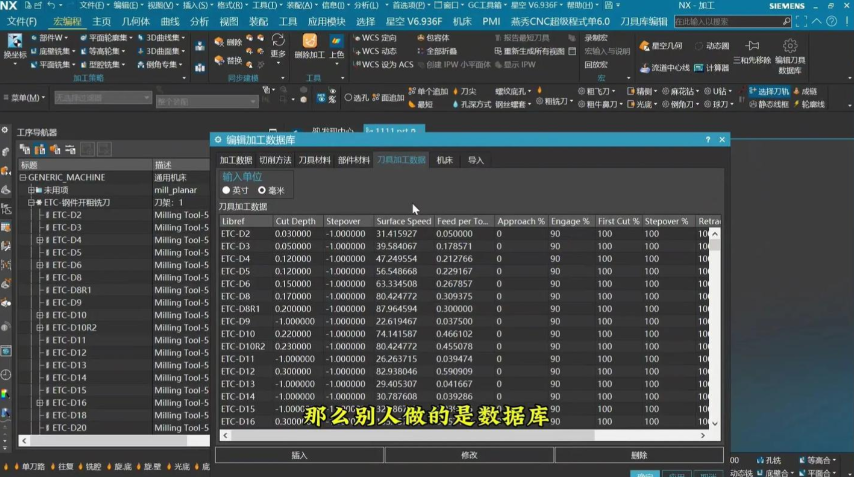Screen dimensions: 854x477
Task: Collapse the GENERIC_MACHINE tree node
Action: [x=23, y=177]
